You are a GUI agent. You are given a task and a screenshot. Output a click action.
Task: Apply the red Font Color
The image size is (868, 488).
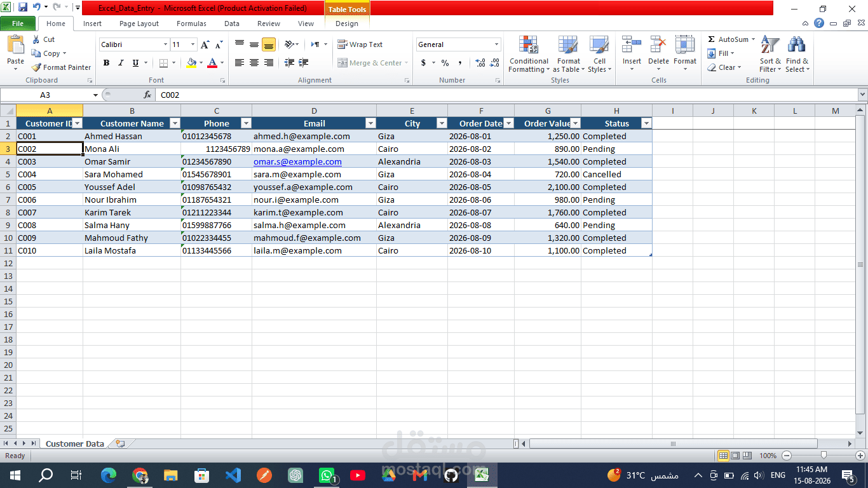[212, 63]
